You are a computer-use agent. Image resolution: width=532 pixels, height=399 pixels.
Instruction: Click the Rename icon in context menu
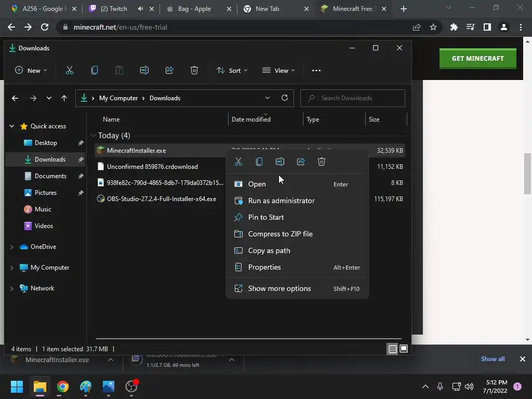coord(280,162)
